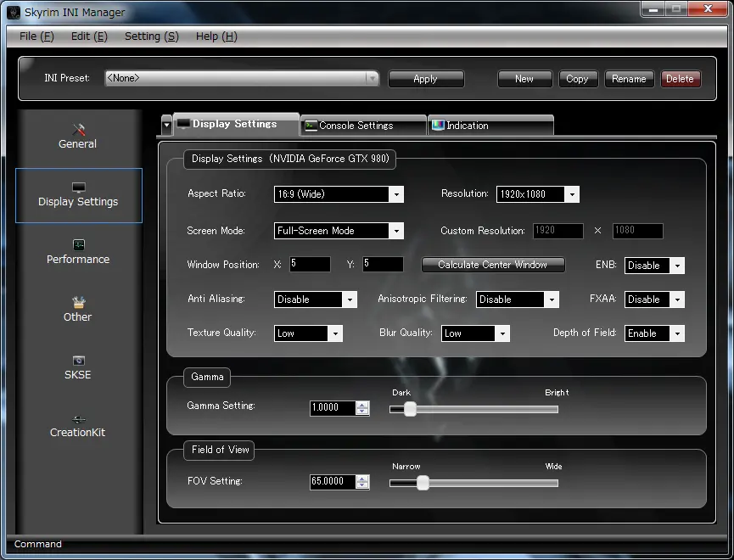This screenshot has width=734, height=560.
Task: Open the Edit menu
Action: [x=89, y=36]
